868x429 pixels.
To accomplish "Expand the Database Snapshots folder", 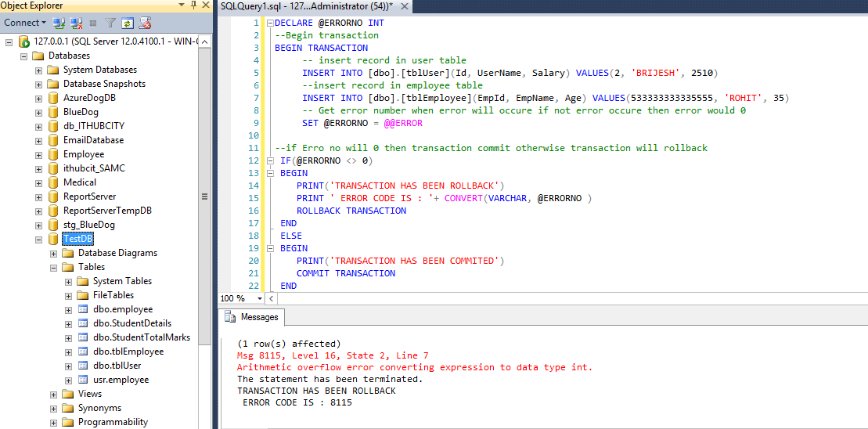I will pyautogui.click(x=38, y=84).
